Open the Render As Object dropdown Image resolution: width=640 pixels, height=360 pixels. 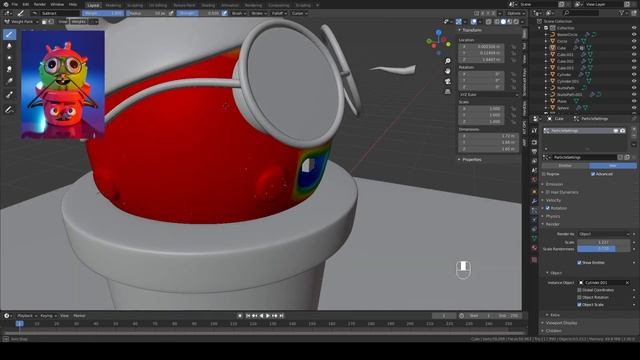coord(604,234)
